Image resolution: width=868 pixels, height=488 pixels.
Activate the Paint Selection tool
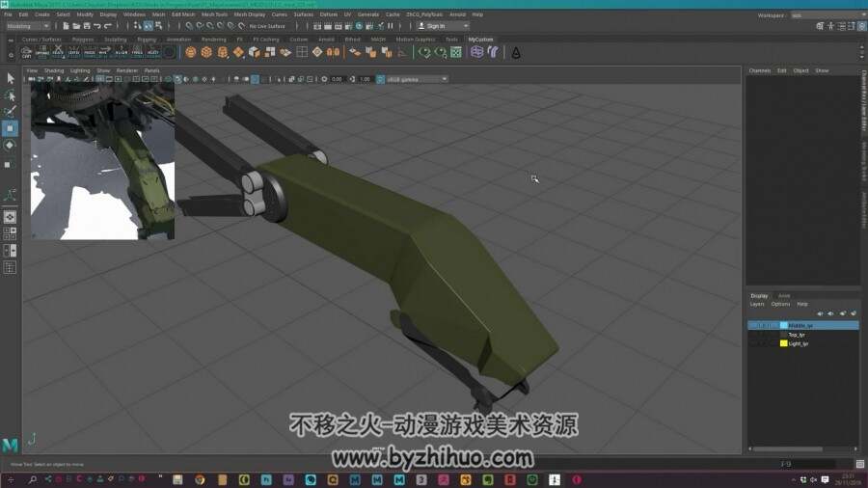click(10, 111)
